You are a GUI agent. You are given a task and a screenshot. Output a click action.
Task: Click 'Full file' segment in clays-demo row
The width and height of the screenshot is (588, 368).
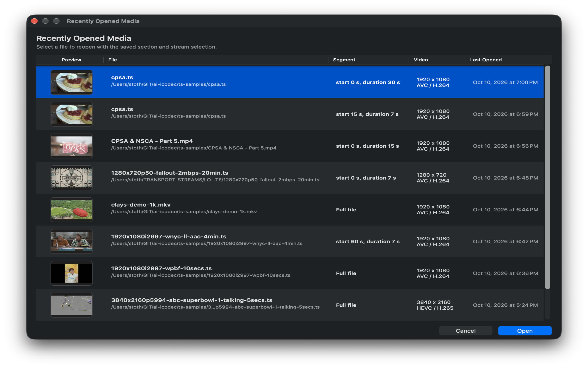pos(346,210)
